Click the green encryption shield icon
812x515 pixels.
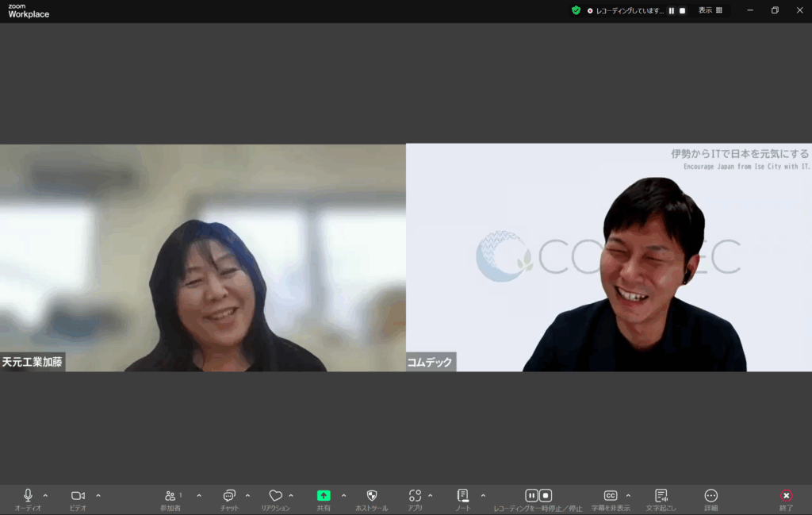[x=576, y=10]
